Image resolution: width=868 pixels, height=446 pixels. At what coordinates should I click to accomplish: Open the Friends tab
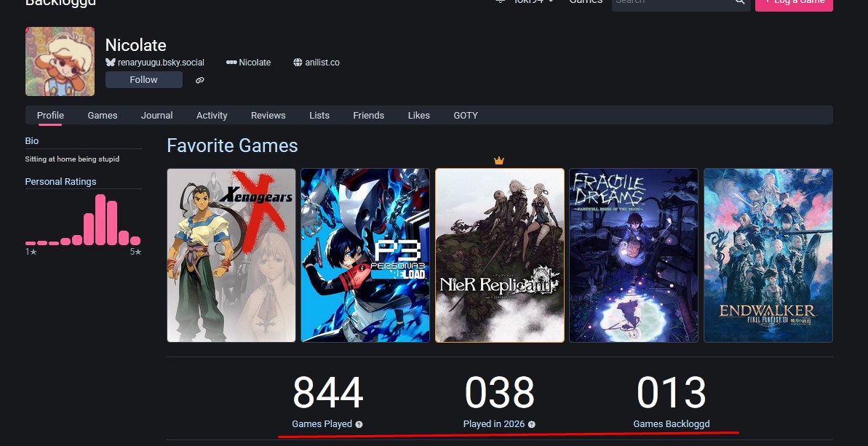pos(369,115)
